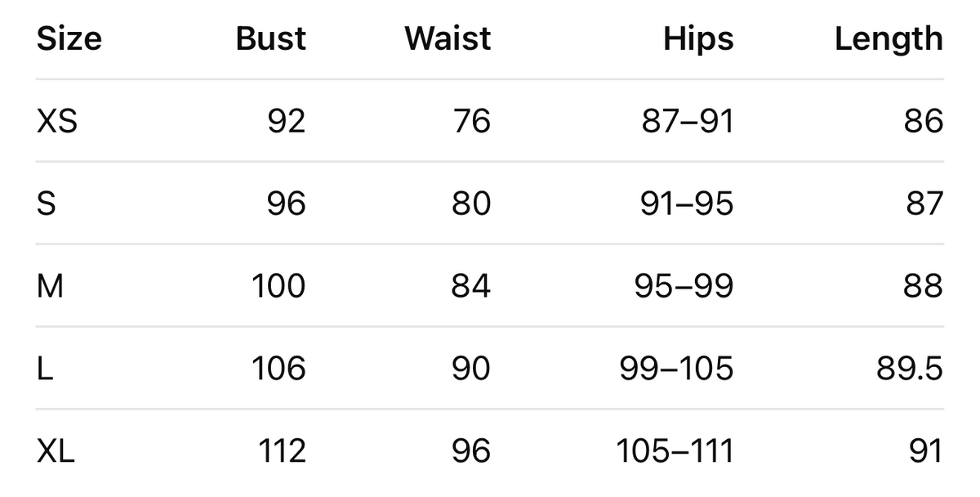Select the M size row label
This screenshot has width=980, height=497.
50,286
